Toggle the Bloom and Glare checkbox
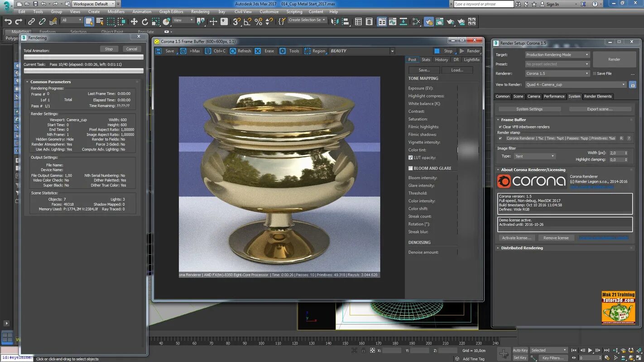 click(410, 168)
